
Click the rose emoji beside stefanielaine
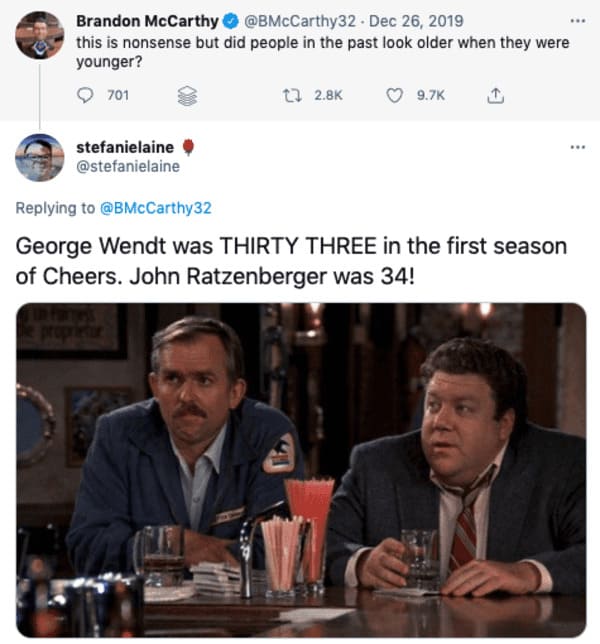[x=188, y=147]
